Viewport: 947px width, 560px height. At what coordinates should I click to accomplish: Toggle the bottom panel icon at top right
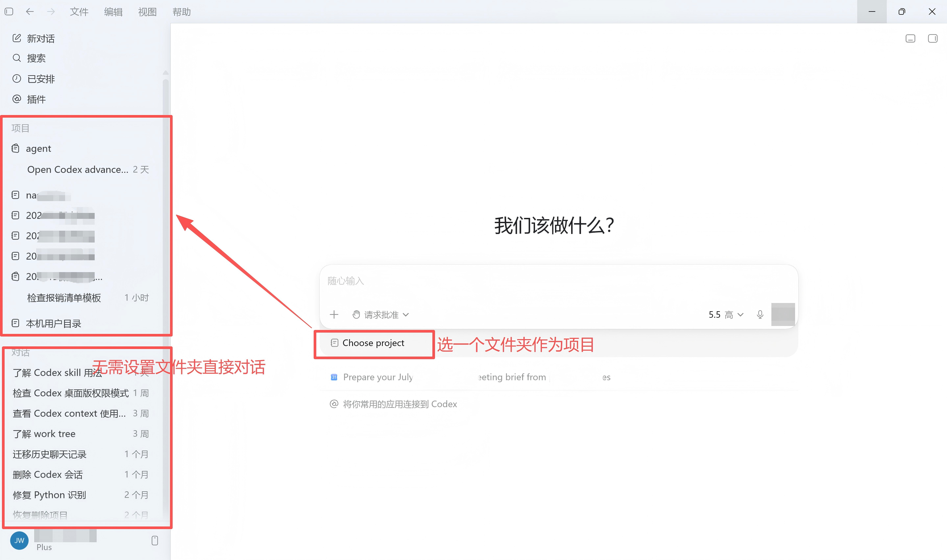pyautogui.click(x=911, y=38)
